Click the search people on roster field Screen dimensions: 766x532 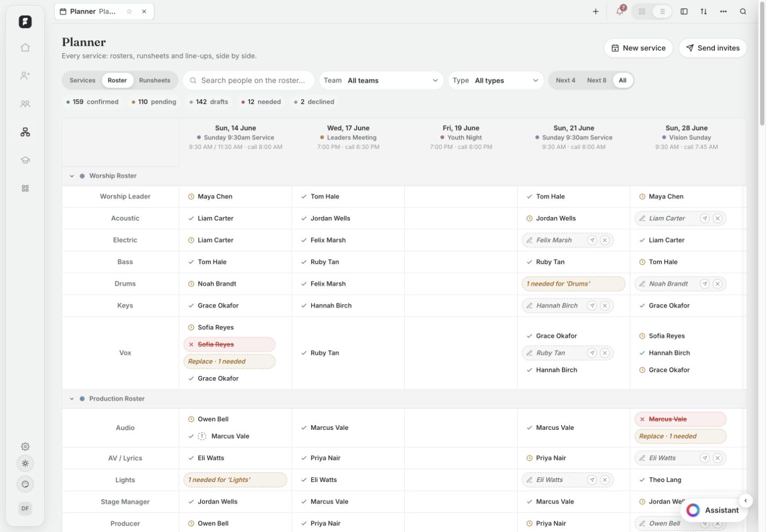click(249, 81)
